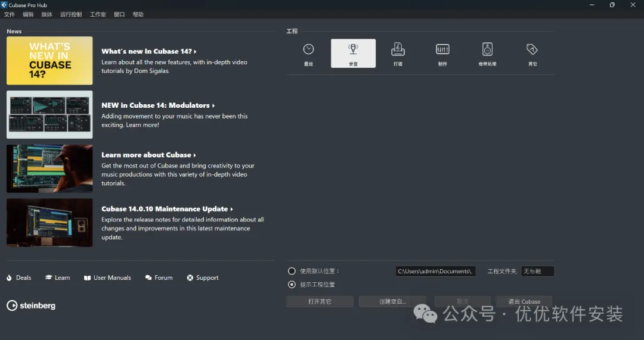Click the Learn graduation cap icon
This screenshot has width=644, height=340.
tap(48, 277)
